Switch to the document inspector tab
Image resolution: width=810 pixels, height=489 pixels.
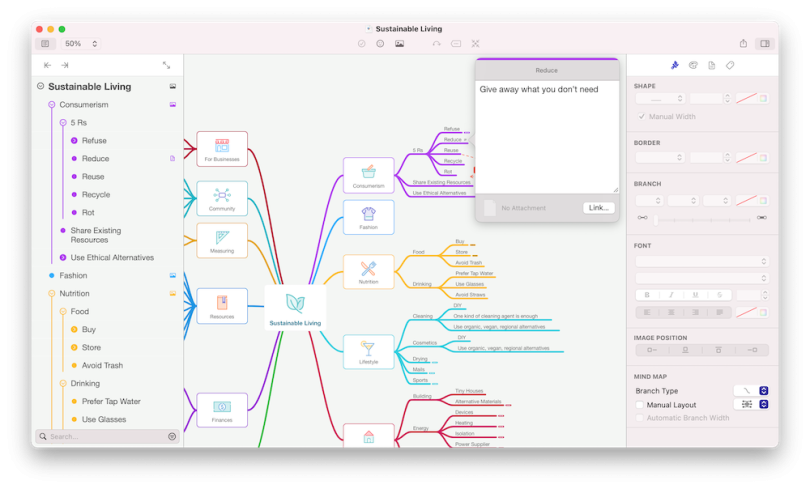click(x=712, y=65)
